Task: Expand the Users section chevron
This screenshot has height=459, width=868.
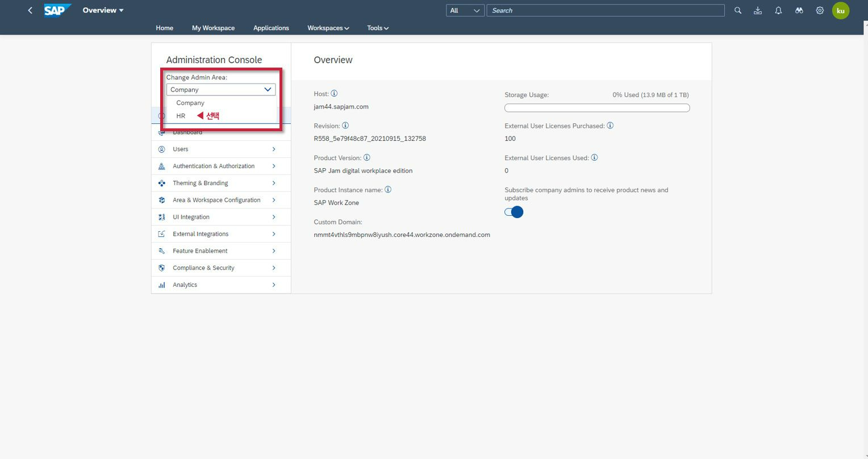Action: (274, 149)
